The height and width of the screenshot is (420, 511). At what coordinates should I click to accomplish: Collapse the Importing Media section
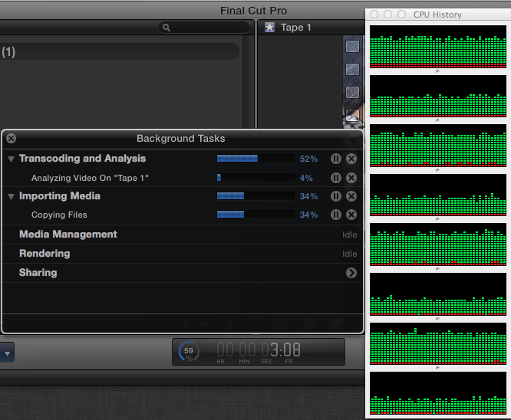pos(11,197)
